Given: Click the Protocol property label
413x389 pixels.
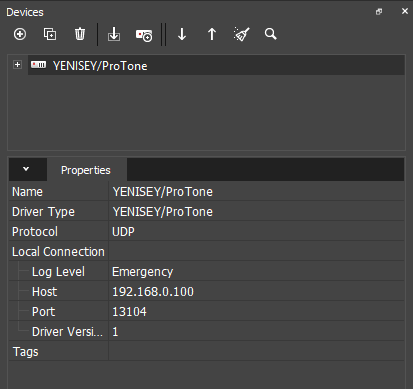Looking at the screenshot, I should 35,232.
